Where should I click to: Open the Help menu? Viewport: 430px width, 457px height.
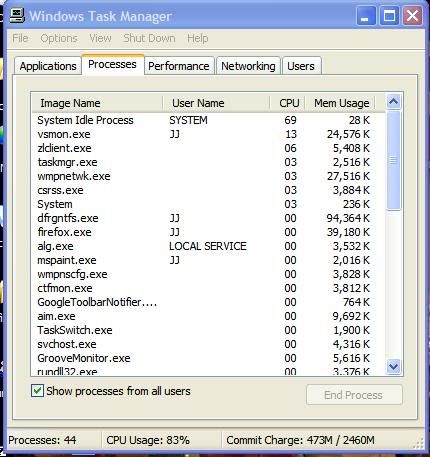pyautogui.click(x=198, y=38)
